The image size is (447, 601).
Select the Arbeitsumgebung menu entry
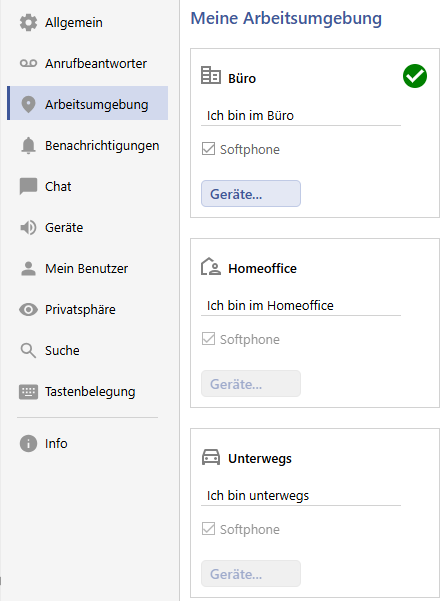tap(87, 103)
